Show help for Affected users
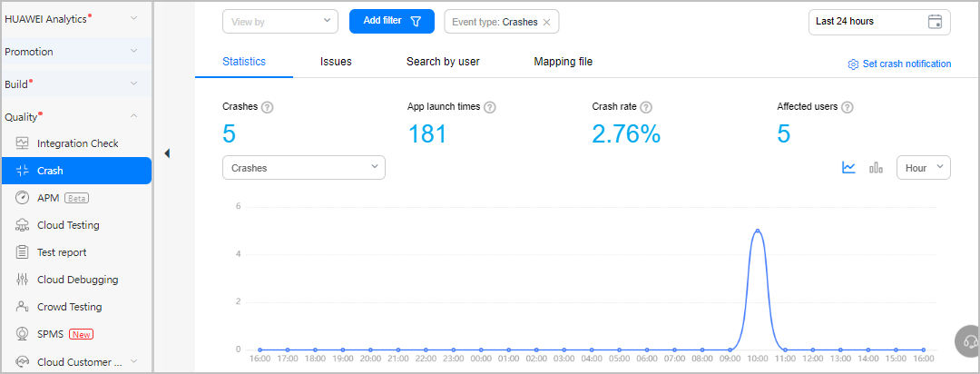The width and height of the screenshot is (980, 374). [x=847, y=107]
